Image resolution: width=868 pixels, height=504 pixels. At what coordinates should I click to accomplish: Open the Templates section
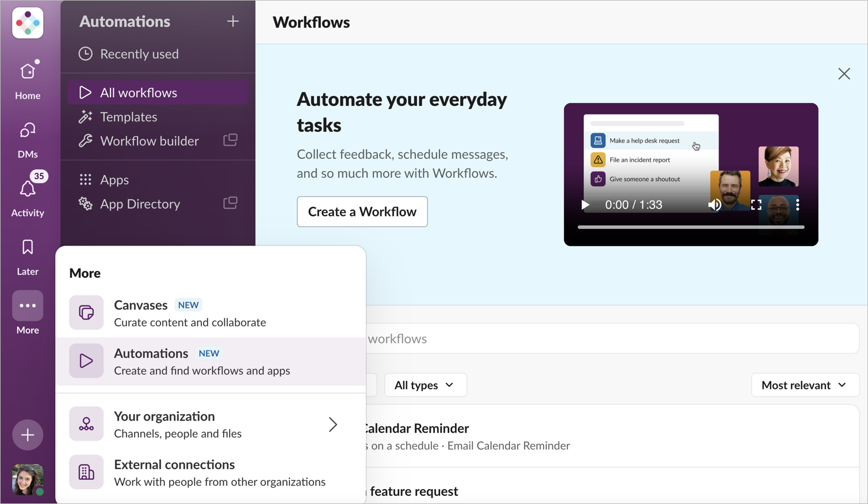[x=158, y=117]
